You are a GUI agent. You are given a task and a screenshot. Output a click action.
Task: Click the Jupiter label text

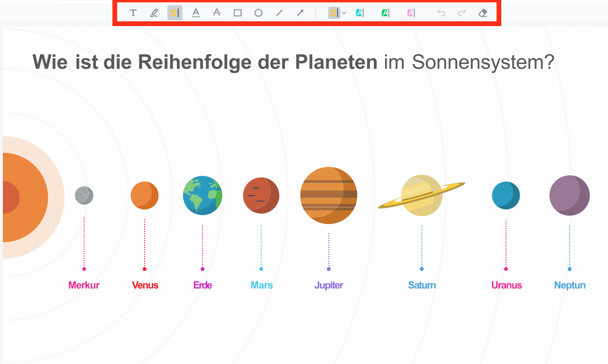tap(329, 285)
